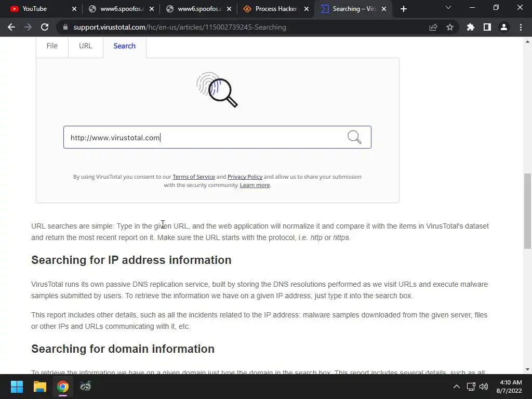This screenshot has height=399, width=532.
Task: Open Chrome from taskbar
Action: 63,387
